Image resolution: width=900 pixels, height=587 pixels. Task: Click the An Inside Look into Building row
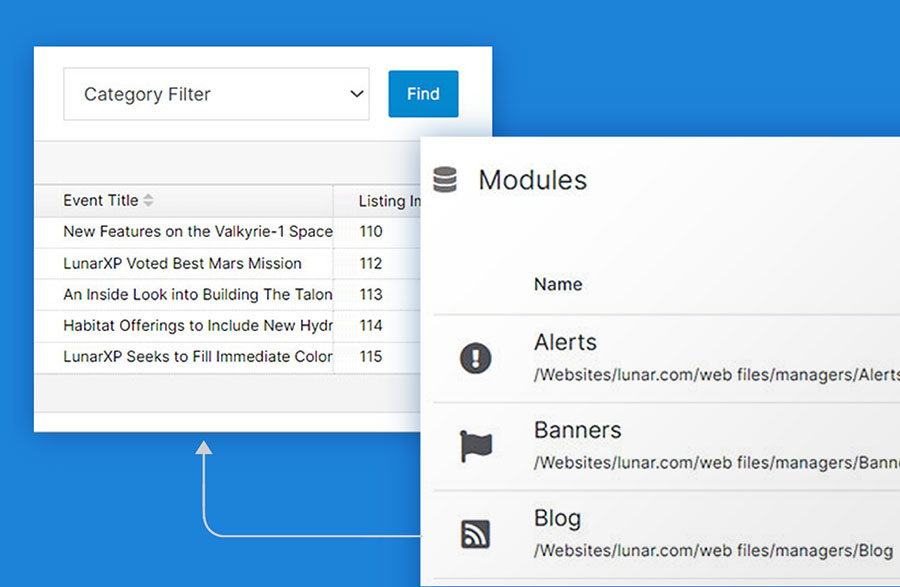(x=196, y=294)
